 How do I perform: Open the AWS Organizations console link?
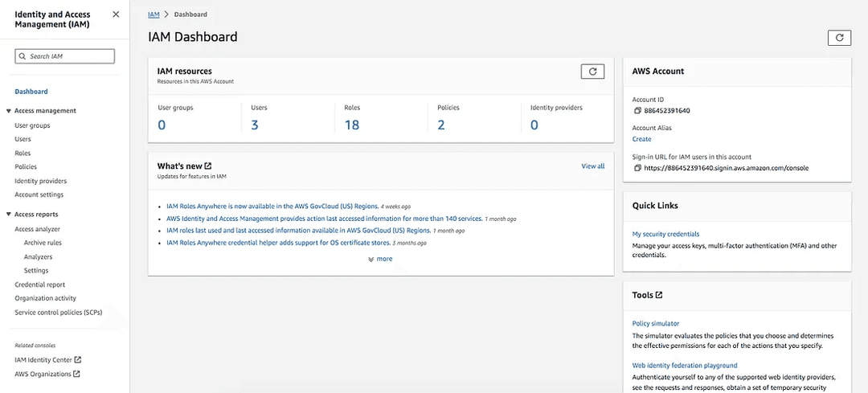tap(43, 375)
